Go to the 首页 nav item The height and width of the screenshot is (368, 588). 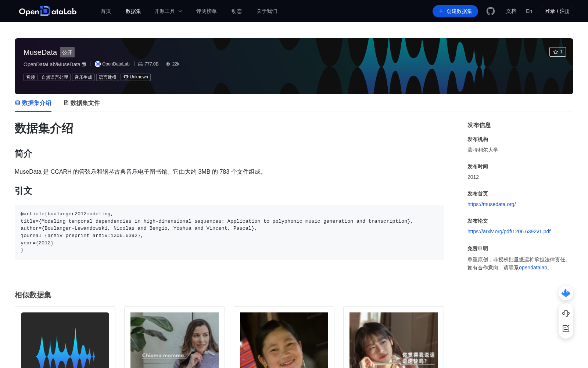pyautogui.click(x=106, y=11)
